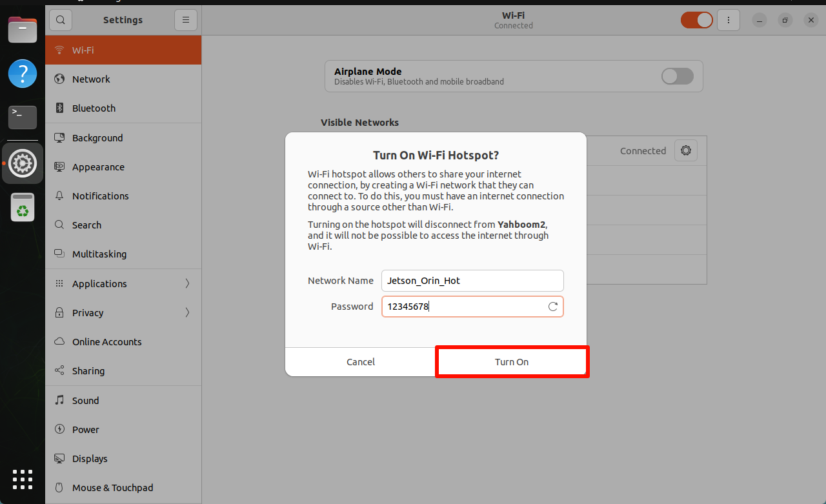Click the Settings gear icon in dock
826x504 pixels.
(23, 163)
